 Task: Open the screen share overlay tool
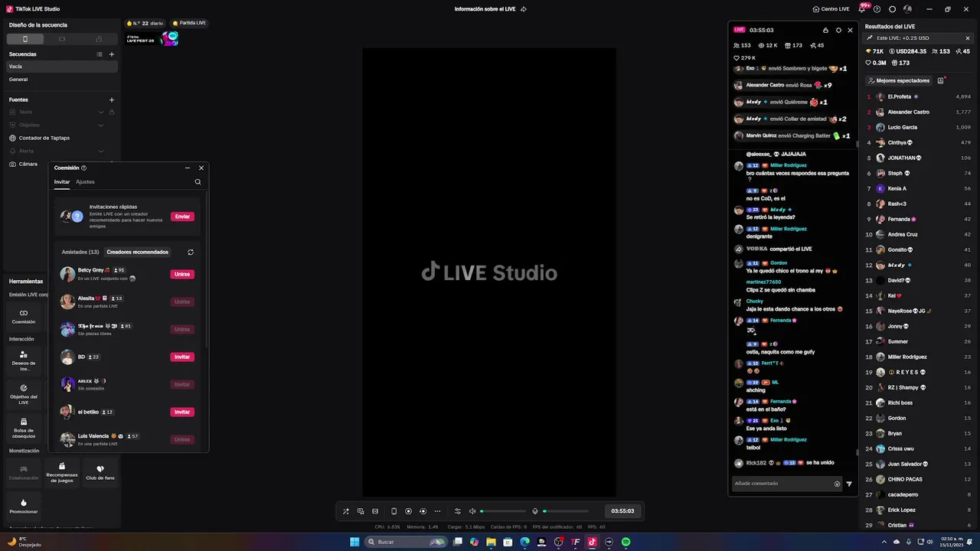tap(361, 511)
